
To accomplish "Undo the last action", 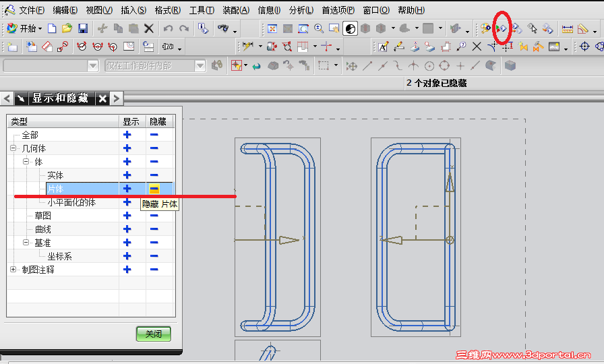I will tap(168, 28).
